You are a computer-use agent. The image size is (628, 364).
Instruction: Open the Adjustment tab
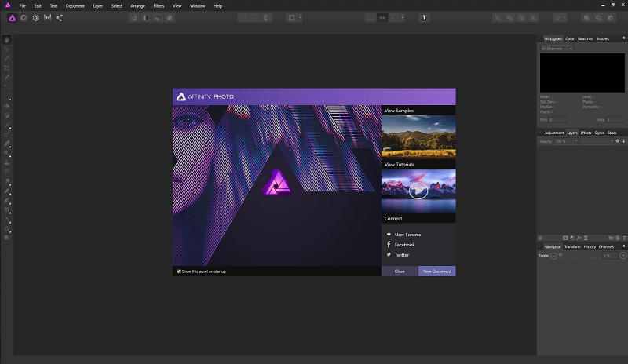tap(554, 133)
